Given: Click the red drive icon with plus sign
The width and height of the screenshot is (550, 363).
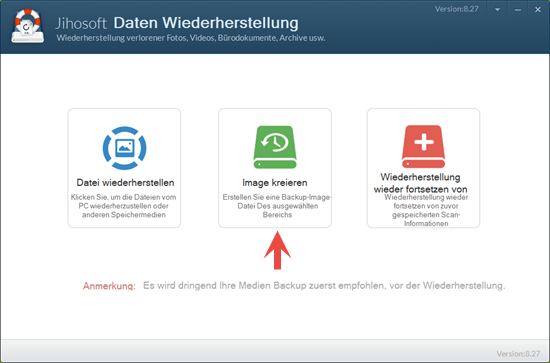Looking at the screenshot, I should [x=423, y=147].
